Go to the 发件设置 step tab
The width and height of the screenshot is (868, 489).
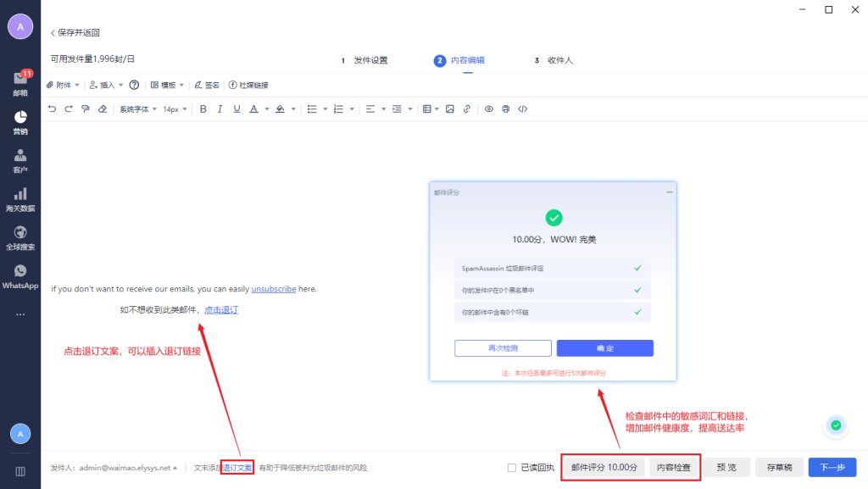(x=370, y=60)
